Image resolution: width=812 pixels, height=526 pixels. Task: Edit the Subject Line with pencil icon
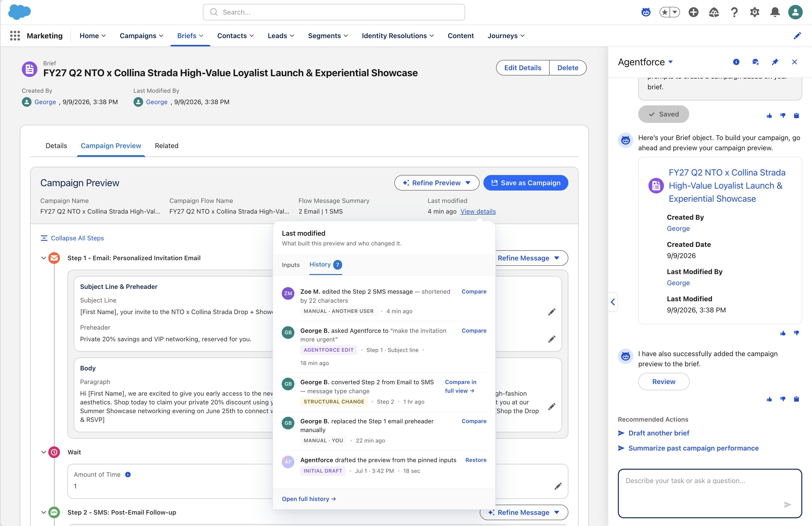pos(552,312)
